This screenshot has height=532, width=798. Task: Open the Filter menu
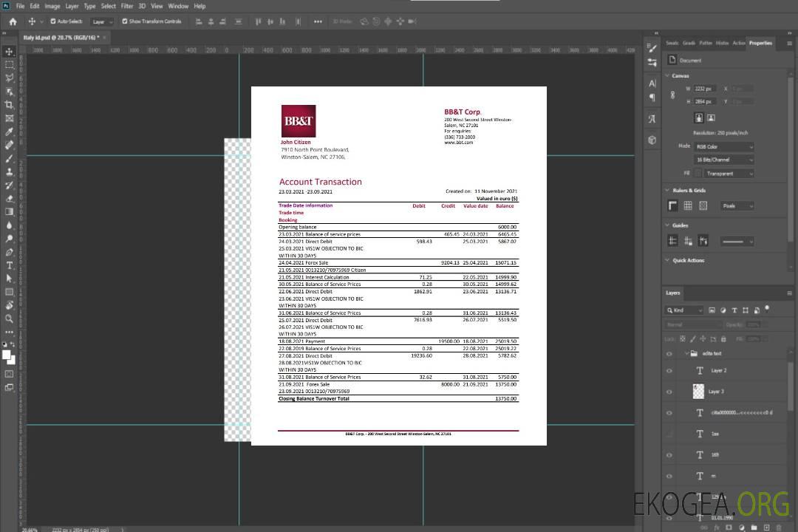click(127, 6)
